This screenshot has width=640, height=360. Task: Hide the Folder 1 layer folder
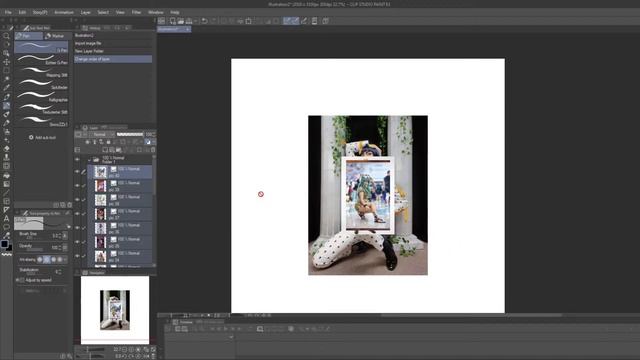click(77, 160)
